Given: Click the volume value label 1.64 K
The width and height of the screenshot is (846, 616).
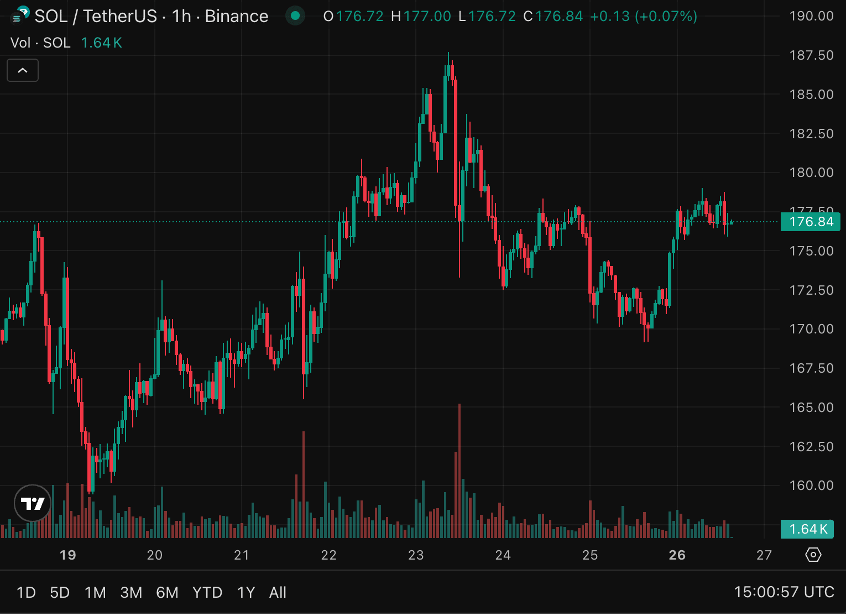Looking at the screenshot, I should (x=807, y=529).
